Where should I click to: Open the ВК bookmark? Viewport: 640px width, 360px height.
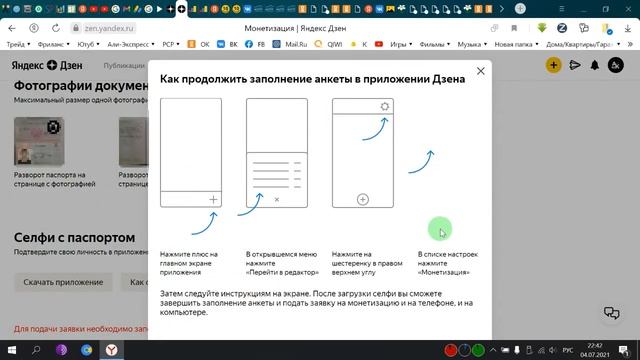[x=227, y=44]
